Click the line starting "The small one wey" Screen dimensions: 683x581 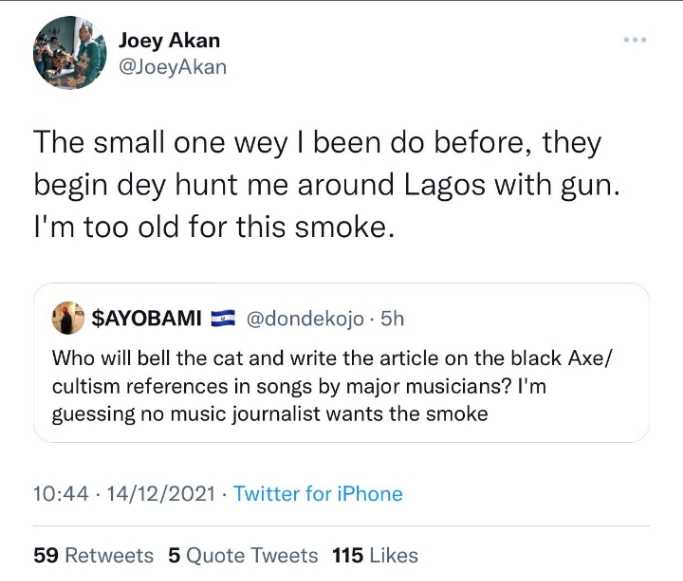pos(317,143)
